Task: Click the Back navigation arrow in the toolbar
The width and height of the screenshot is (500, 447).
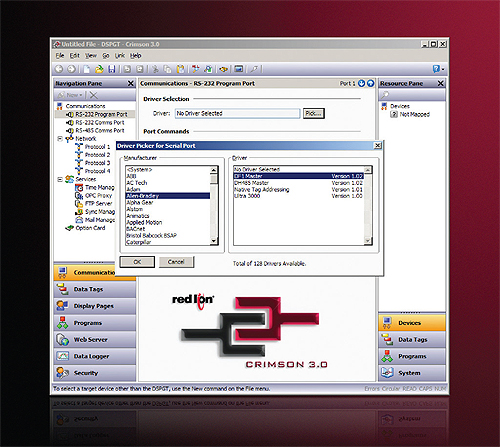Action: (59, 69)
